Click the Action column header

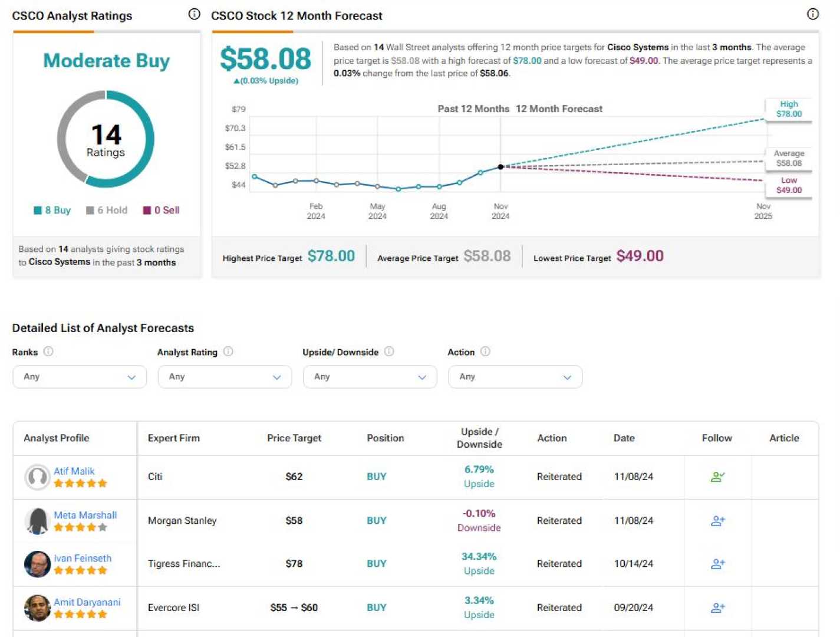[x=552, y=438]
